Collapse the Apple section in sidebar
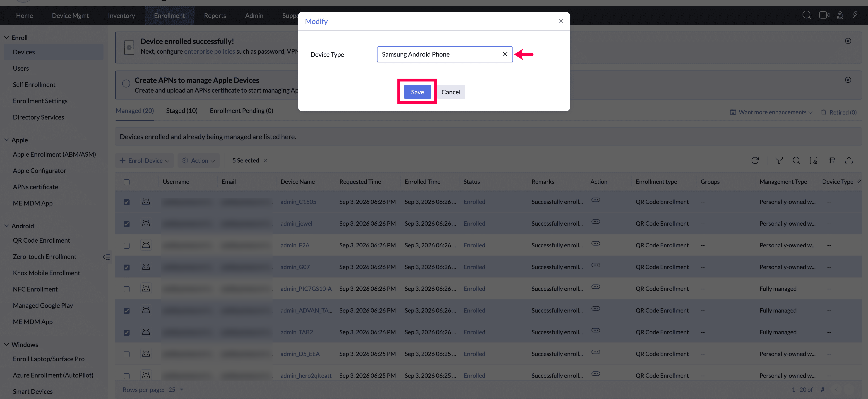The width and height of the screenshot is (868, 399). (x=6, y=140)
